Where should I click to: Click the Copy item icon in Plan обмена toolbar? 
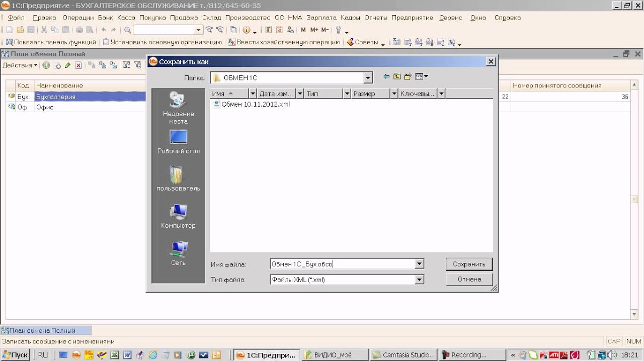pyautogui.click(x=57, y=65)
